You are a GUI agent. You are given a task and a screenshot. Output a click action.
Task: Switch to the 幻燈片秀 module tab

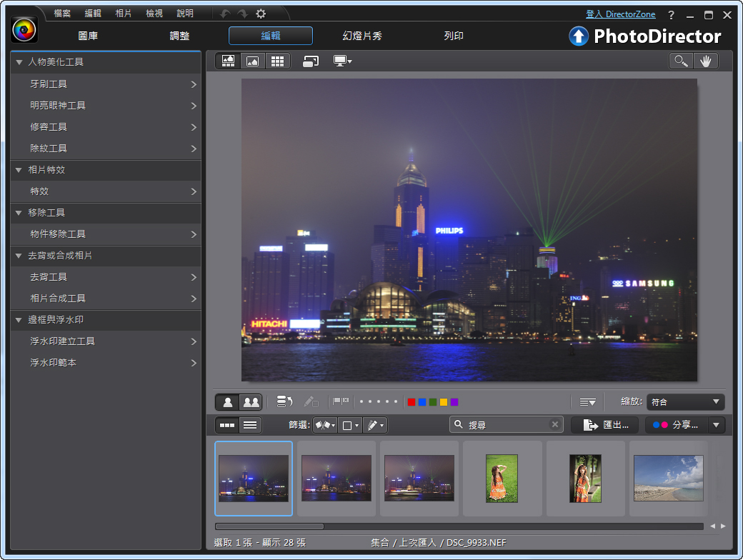point(362,36)
